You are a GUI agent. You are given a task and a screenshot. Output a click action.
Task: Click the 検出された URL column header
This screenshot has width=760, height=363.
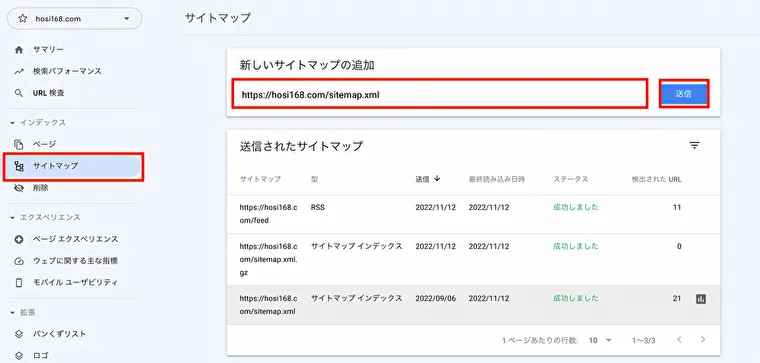[x=656, y=179]
